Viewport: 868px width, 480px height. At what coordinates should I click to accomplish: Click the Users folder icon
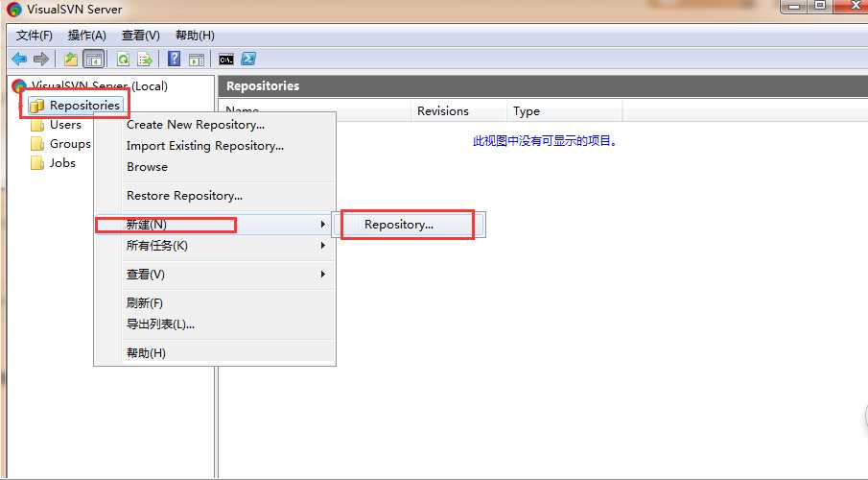(x=37, y=125)
